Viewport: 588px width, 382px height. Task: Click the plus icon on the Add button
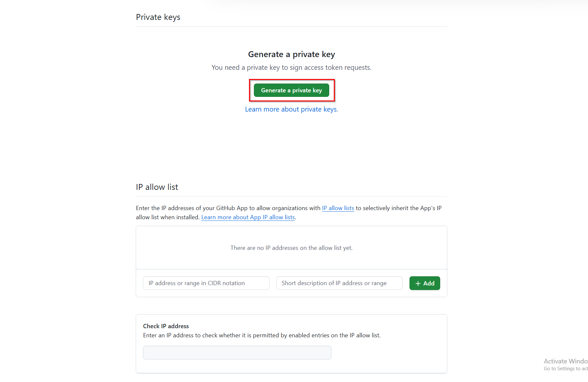pos(418,283)
